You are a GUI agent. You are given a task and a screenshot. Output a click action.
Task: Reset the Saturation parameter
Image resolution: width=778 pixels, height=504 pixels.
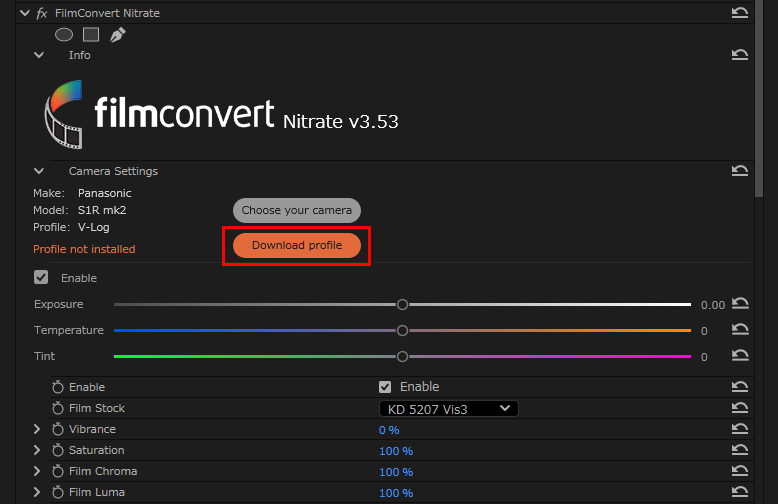[739, 450]
